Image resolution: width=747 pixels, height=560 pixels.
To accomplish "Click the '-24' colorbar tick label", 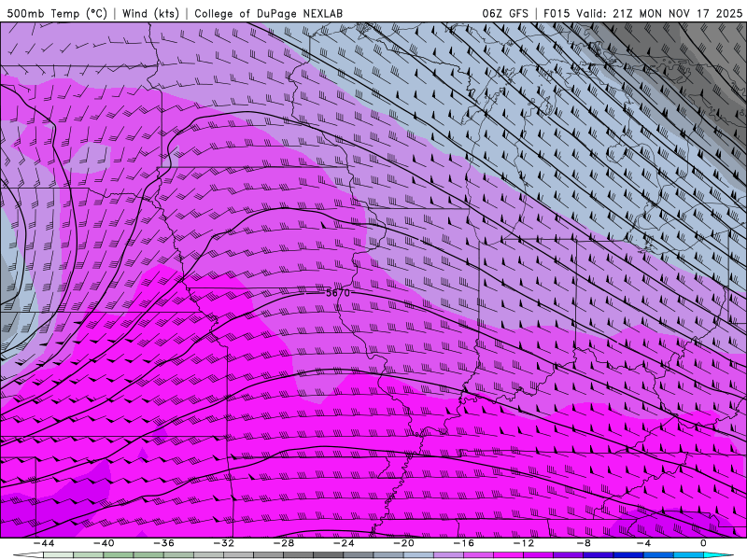I will pos(344,543).
